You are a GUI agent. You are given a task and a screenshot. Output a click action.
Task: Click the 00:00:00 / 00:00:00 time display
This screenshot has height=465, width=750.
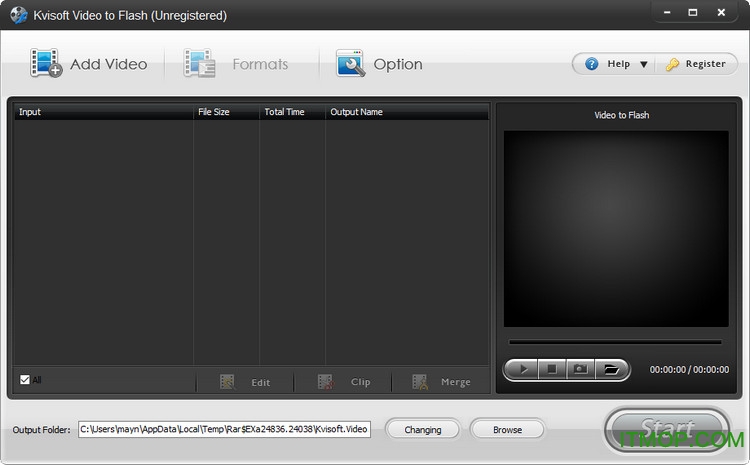click(x=689, y=370)
